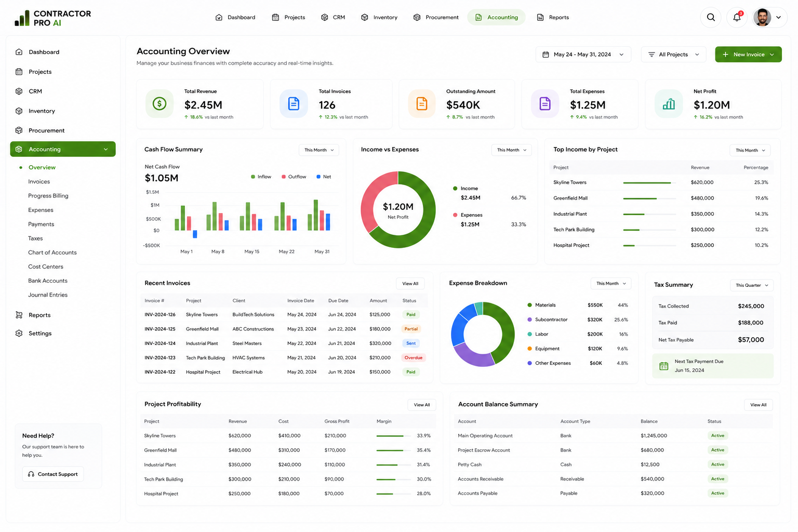Click the search magnifier icon in header
Image resolution: width=798 pixels, height=532 pixels.
[x=711, y=17]
